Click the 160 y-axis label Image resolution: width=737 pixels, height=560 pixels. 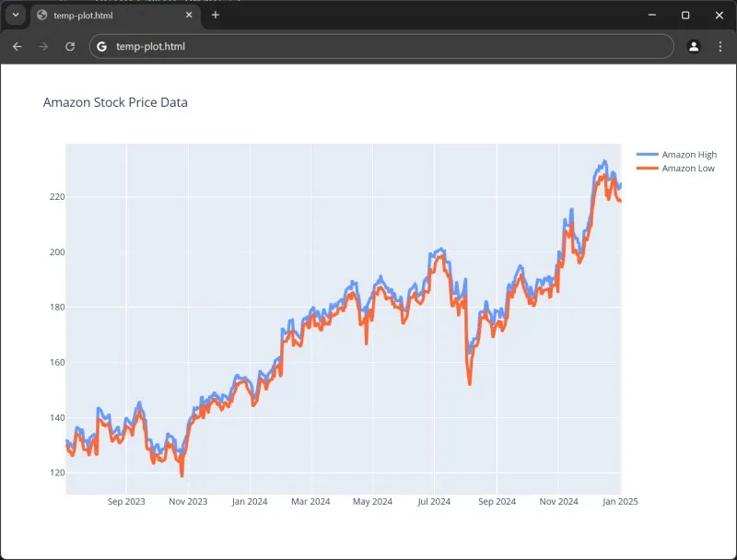point(57,363)
